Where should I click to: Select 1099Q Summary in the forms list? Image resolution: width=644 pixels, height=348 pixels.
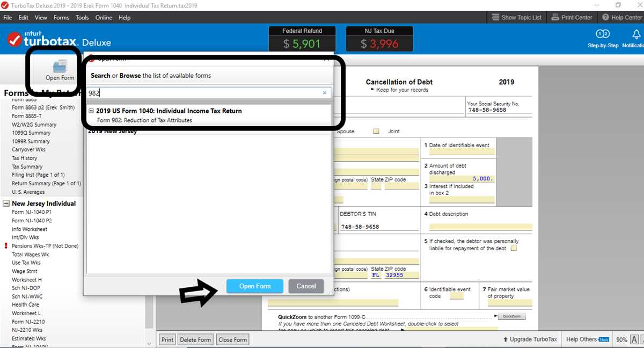31,133
